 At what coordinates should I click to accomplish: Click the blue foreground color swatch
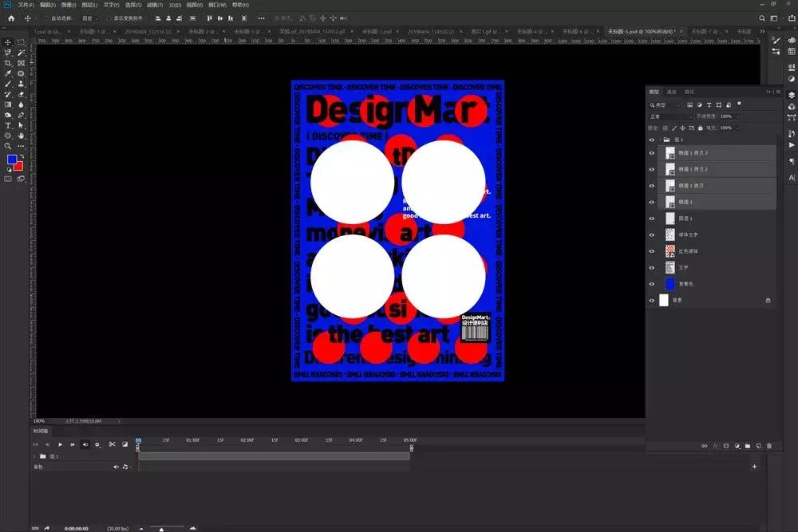click(13, 160)
